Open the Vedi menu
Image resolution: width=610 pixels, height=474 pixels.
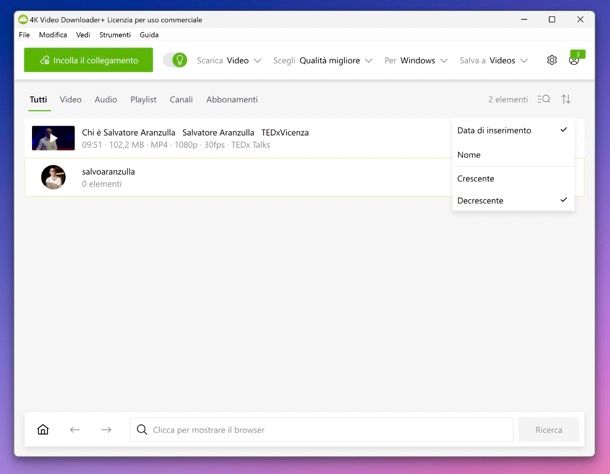(x=83, y=35)
